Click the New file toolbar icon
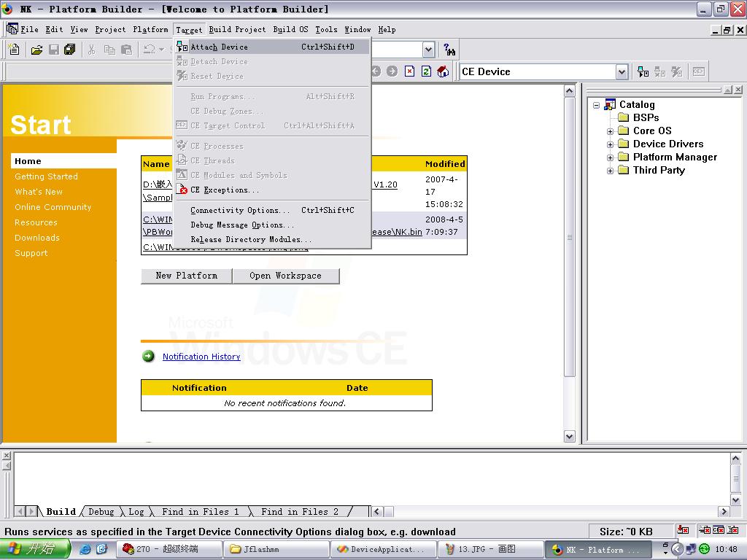747x560 pixels. pyautogui.click(x=15, y=49)
